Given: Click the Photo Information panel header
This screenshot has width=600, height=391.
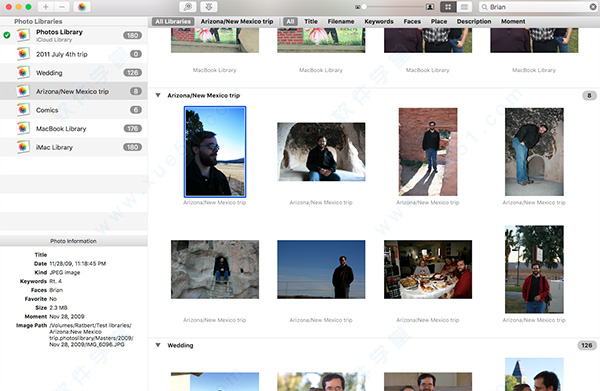Looking at the screenshot, I should (x=73, y=241).
